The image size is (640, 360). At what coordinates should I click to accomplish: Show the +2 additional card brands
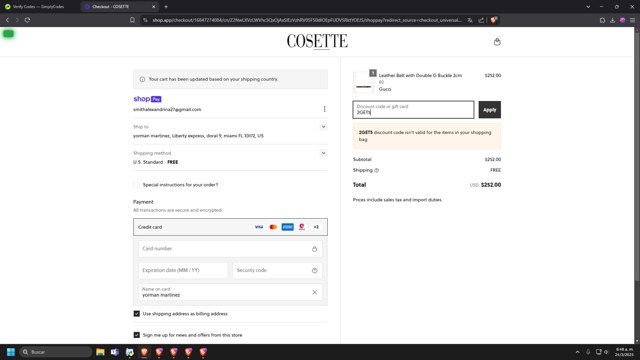(x=316, y=227)
